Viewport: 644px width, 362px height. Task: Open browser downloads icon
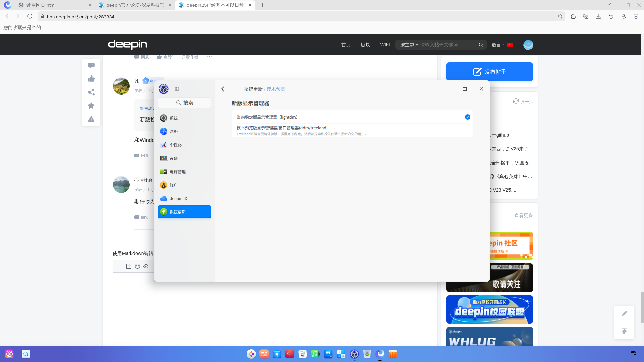598,16
